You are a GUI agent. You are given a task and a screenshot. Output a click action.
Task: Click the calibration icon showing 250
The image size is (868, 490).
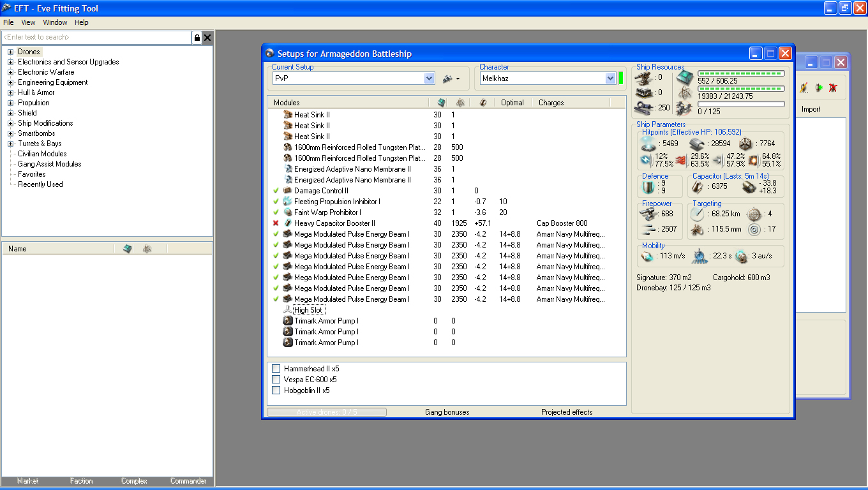tap(645, 108)
